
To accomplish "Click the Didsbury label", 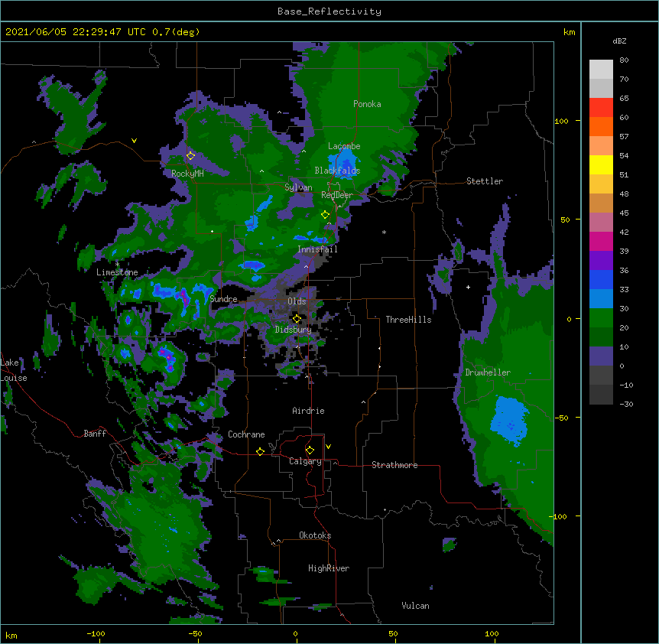I will (293, 330).
